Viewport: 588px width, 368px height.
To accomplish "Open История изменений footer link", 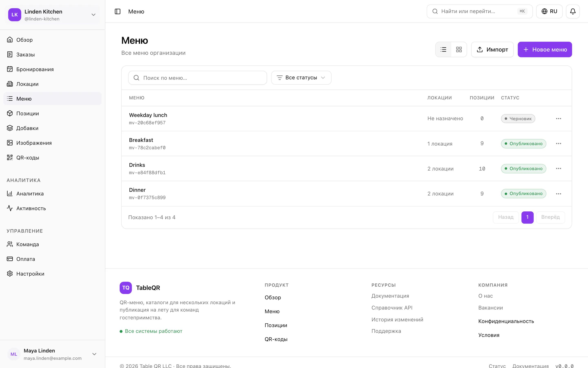I will click(x=397, y=320).
